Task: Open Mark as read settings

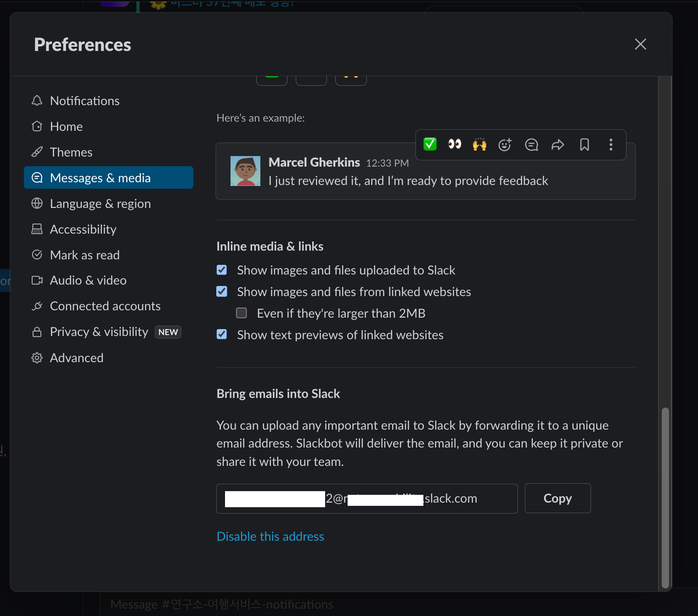Action: coord(108,255)
